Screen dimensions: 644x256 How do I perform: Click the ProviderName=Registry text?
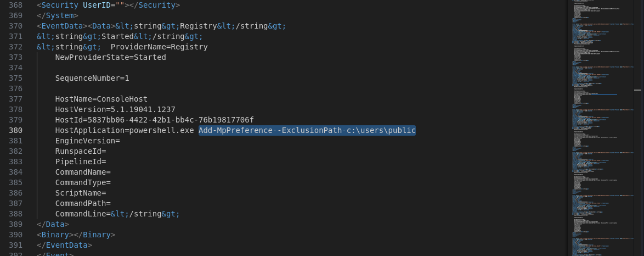click(159, 47)
